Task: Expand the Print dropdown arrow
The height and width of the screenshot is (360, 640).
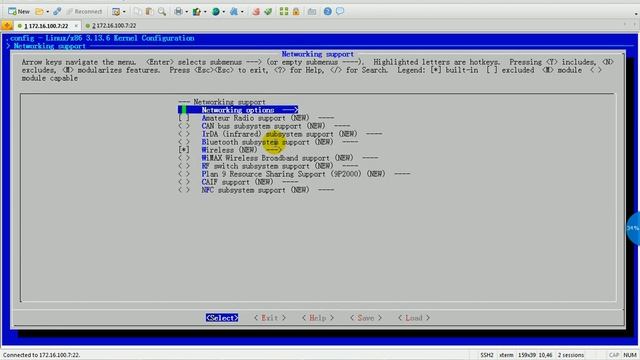Action: coord(187,12)
